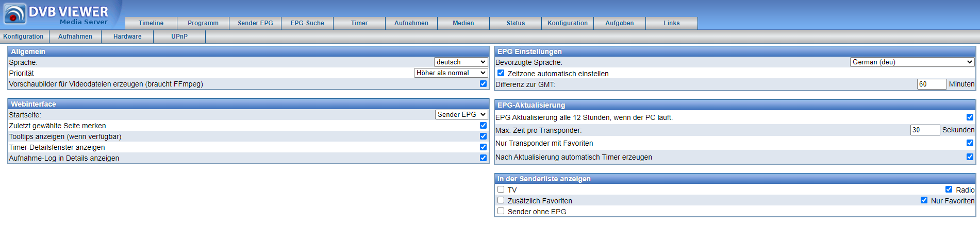
Task: Toggle Vorschaubilder für Videodateien checkbox
Action: 483,83
